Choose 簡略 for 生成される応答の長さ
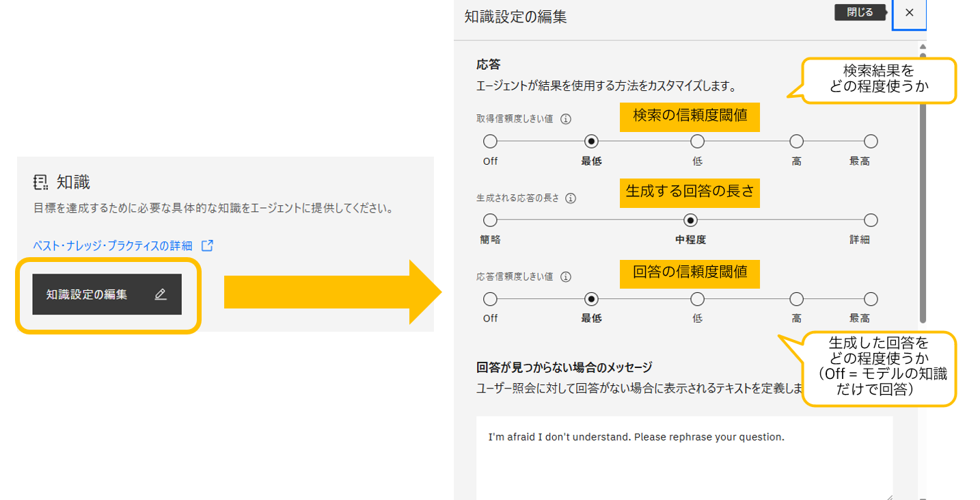This screenshot has width=980, height=500. point(490,220)
